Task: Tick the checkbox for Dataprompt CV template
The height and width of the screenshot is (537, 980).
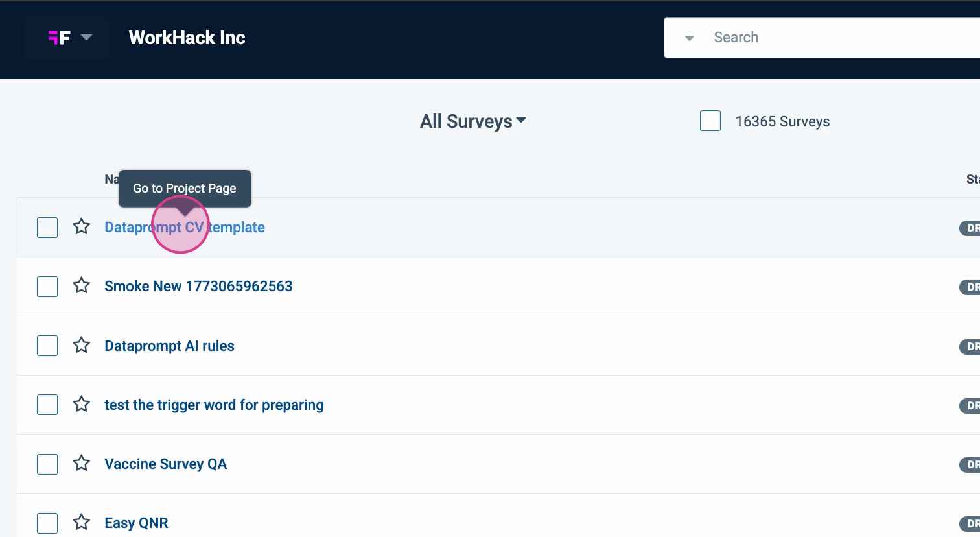Action: tap(47, 228)
